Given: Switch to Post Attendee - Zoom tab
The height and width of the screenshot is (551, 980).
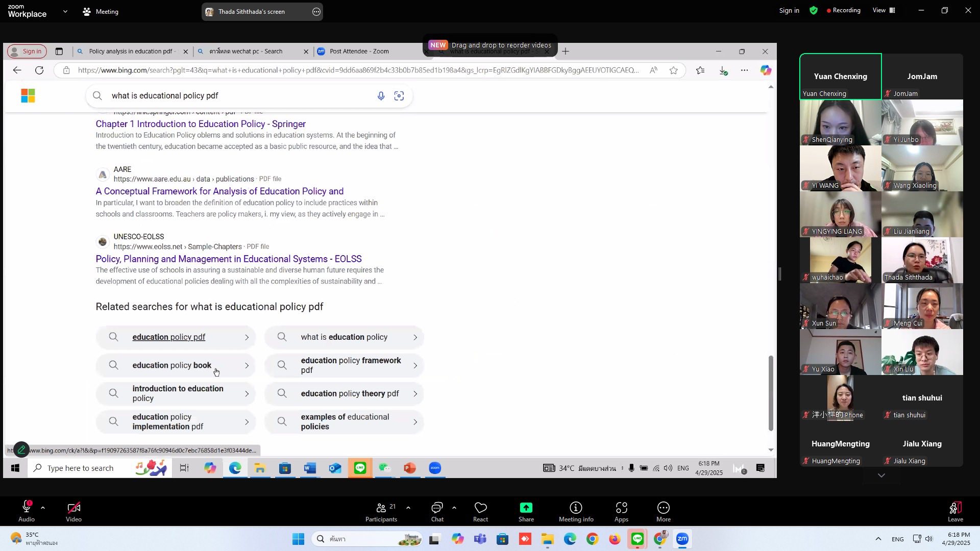Looking at the screenshot, I should point(359,51).
